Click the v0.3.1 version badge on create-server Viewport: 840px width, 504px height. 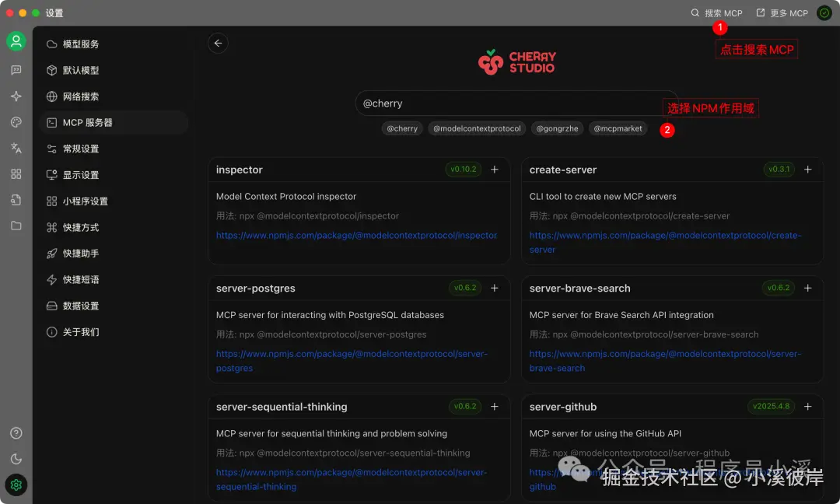779,170
